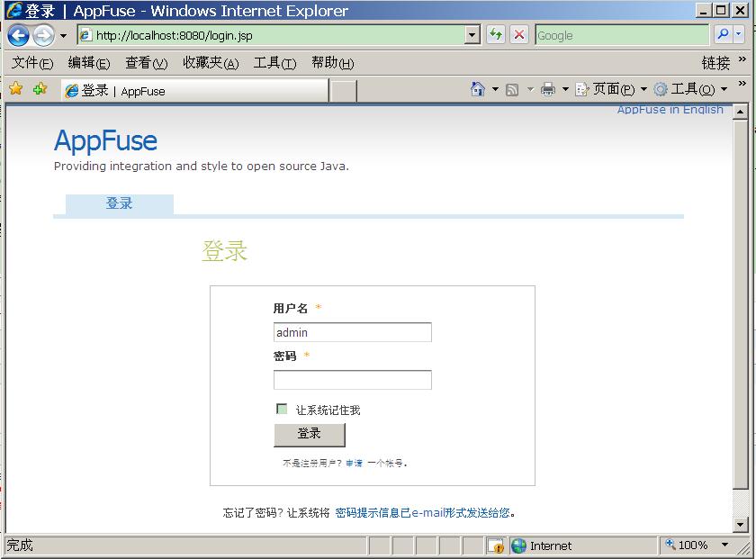The height and width of the screenshot is (559, 756).
Task: Run search with the magnifier icon
Action: pos(723,34)
